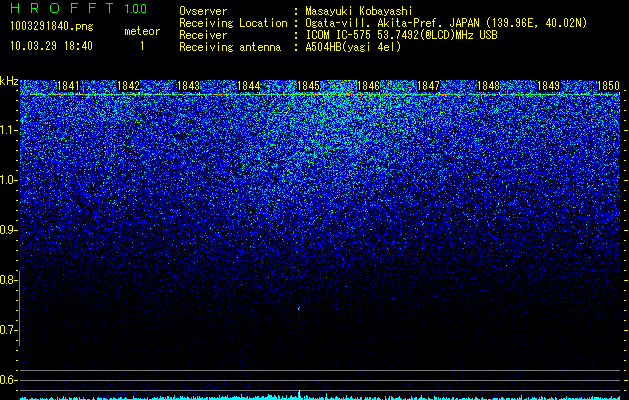Click the Receiver label

point(203,35)
